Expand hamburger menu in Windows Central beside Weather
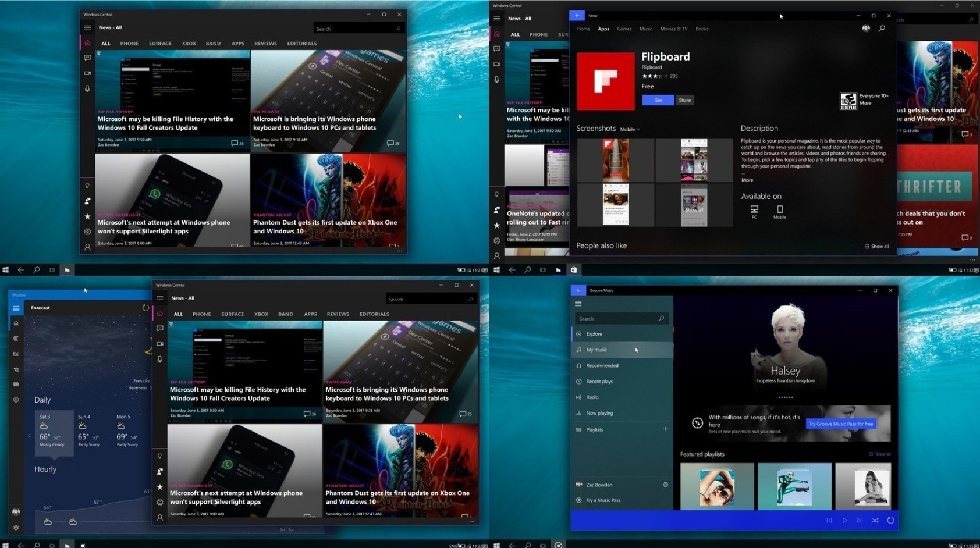This screenshot has height=548, width=980. [159, 298]
